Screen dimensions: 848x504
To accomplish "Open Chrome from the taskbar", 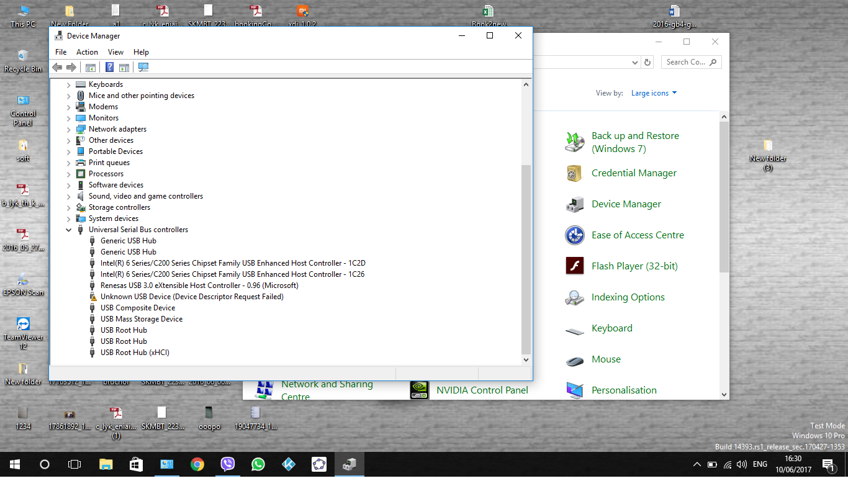I will (x=197, y=464).
